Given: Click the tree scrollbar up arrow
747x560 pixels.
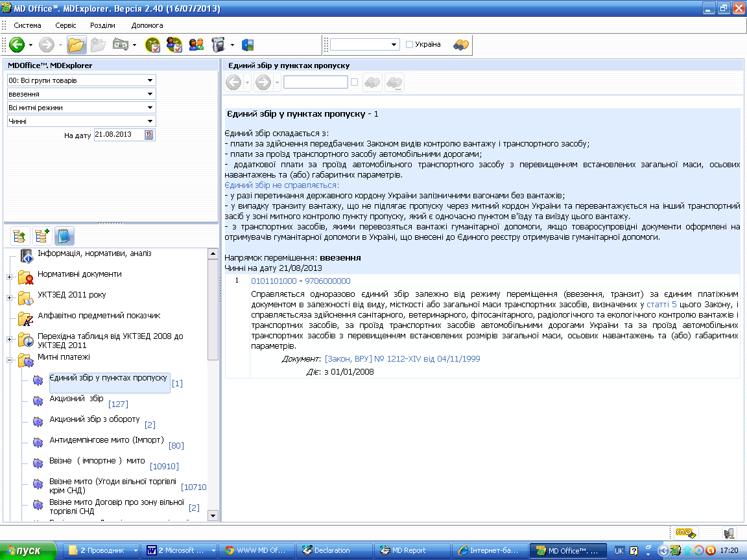Looking at the screenshot, I should 213,254.
